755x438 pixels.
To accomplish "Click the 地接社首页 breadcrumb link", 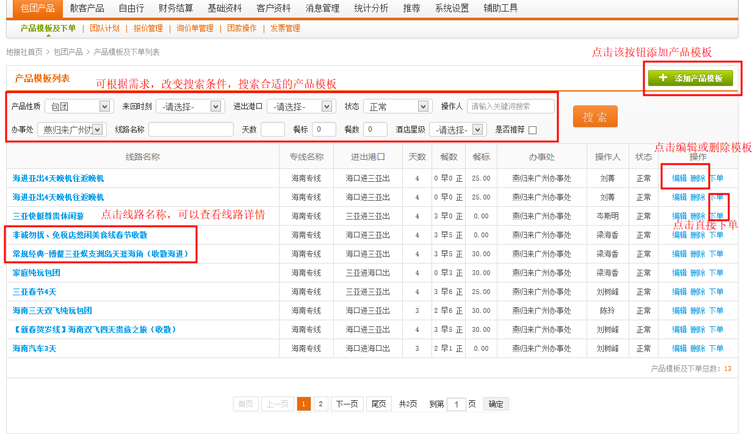I will pyautogui.click(x=24, y=51).
